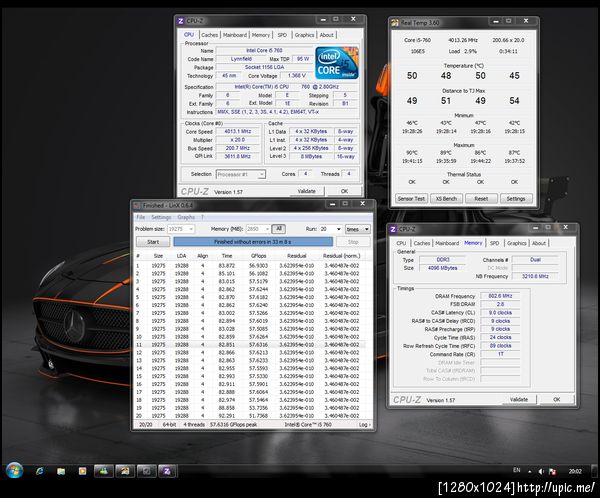600x498 pixels.
Task: Open the Settings menu in LinX
Action: click(161, 217)
